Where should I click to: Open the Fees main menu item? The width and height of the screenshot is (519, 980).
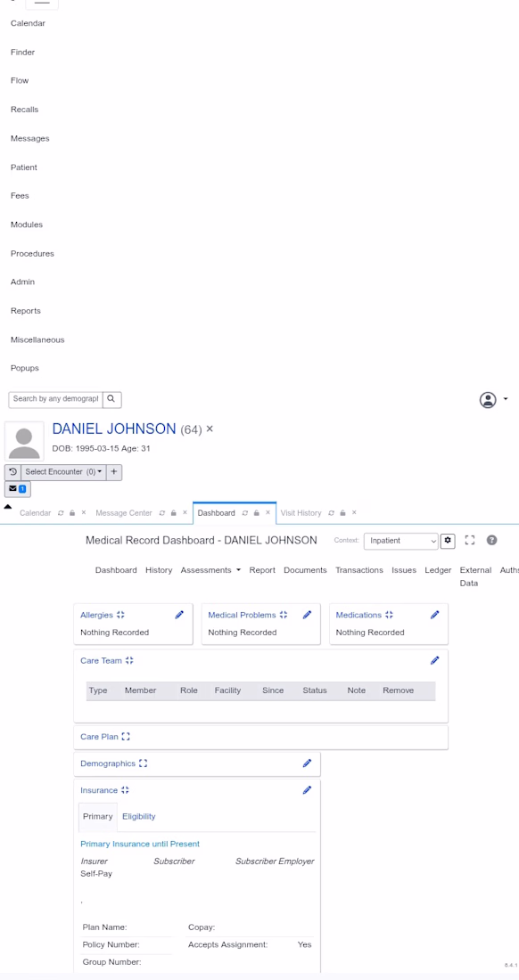[20, 196]
